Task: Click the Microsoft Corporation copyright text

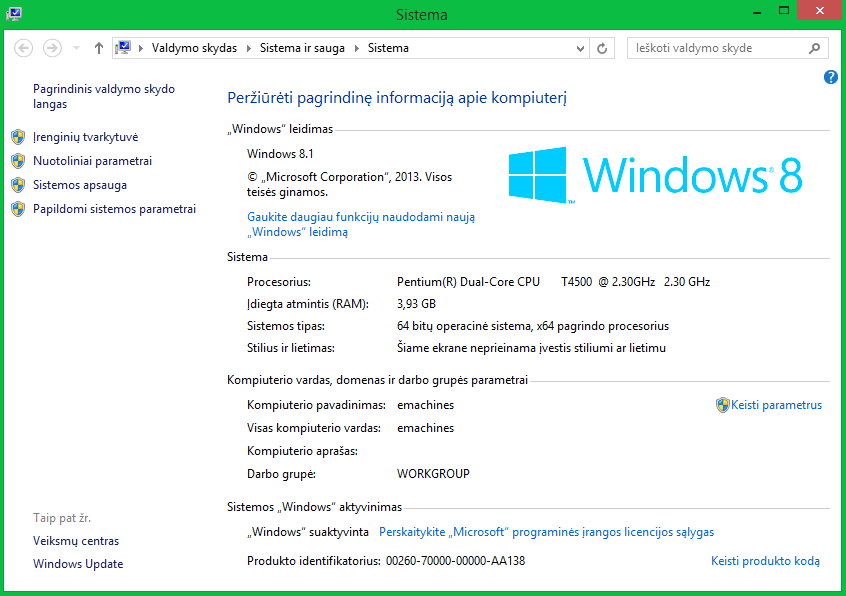Action: 349,184
